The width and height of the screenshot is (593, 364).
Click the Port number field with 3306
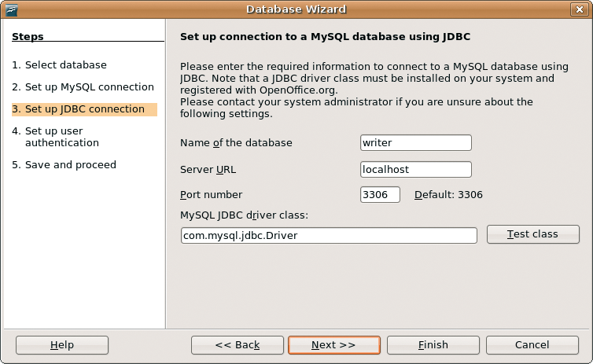tap(380, 195)
